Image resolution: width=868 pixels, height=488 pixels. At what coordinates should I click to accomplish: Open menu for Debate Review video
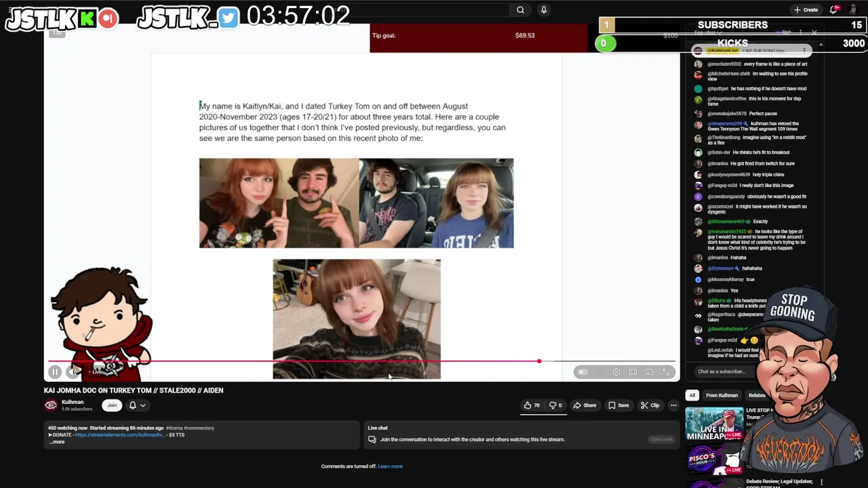point(822,483)
